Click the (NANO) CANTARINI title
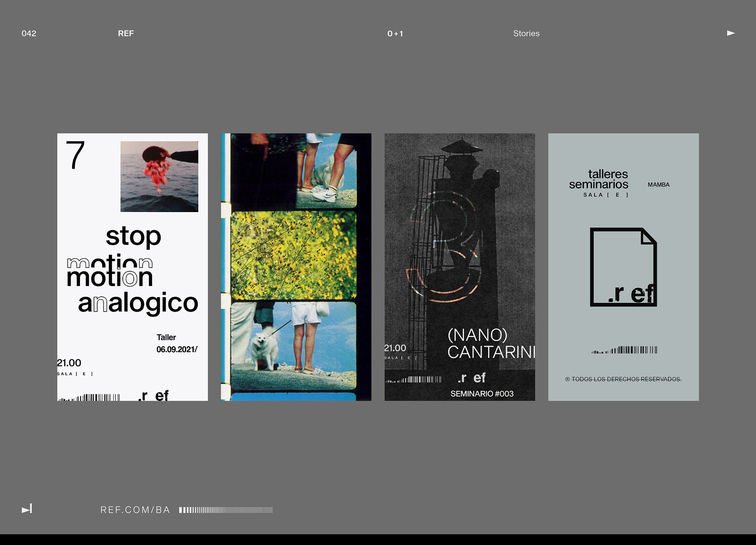Screen dimensions: 756x545 click(491, 344)
